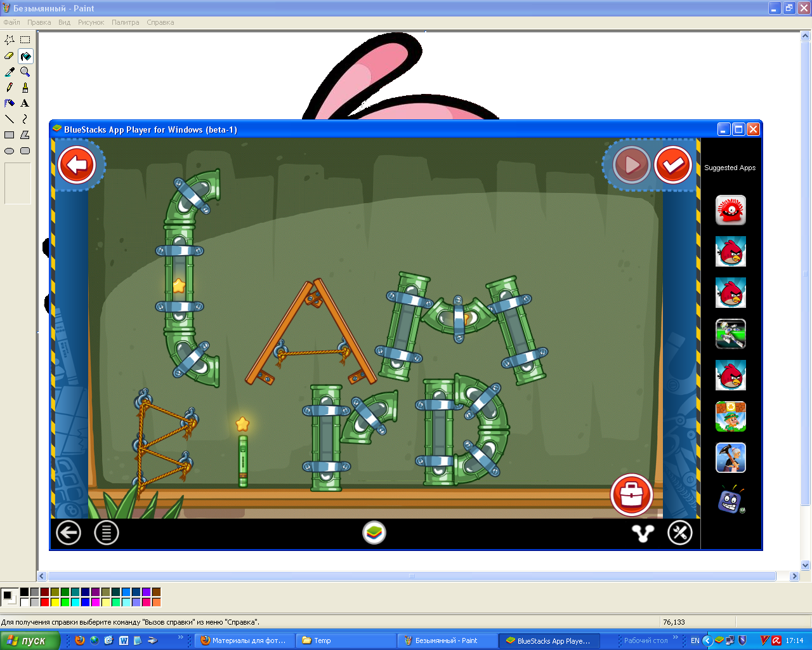Viewport: 812px width, 650px height.
Task: Open the Правка menu in Paint
Action: coord(39,22)
